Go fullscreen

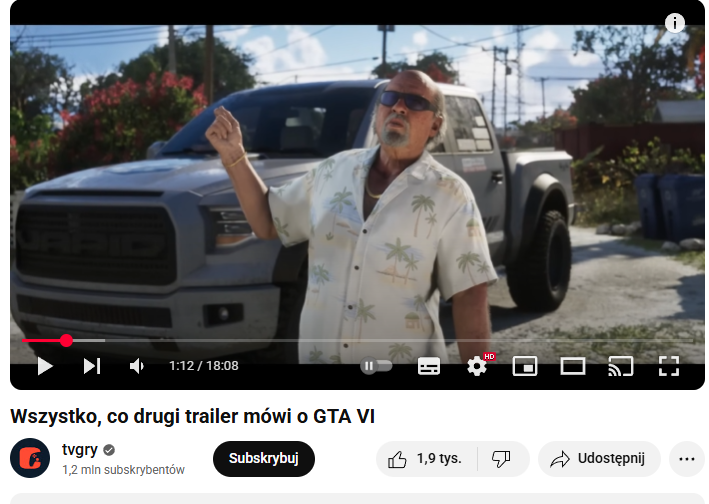click(669, 366)
